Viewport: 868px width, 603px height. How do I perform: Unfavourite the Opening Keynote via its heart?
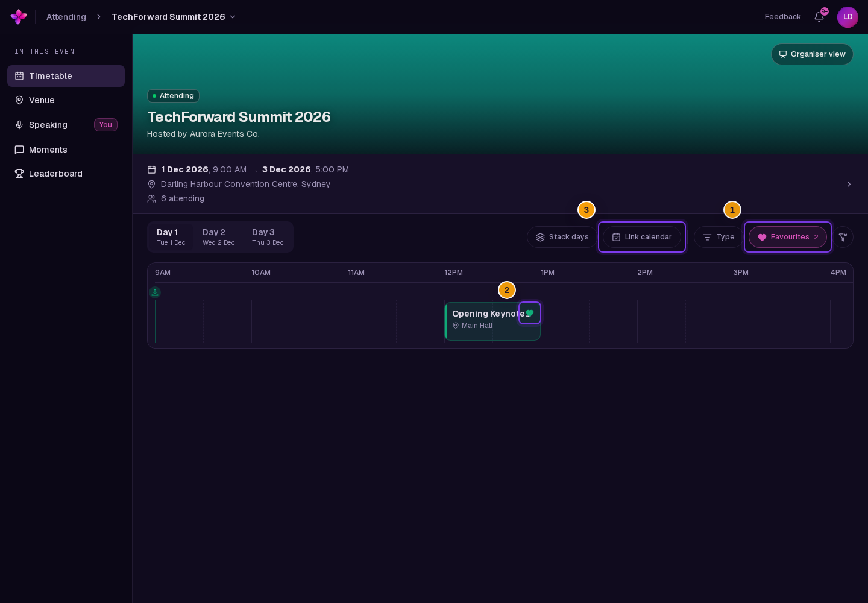pos(530,313)
